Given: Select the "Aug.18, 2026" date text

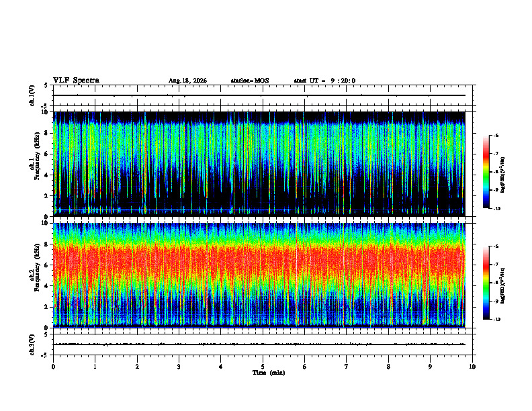Looking at the screenshot, I should tap(187, 81).
